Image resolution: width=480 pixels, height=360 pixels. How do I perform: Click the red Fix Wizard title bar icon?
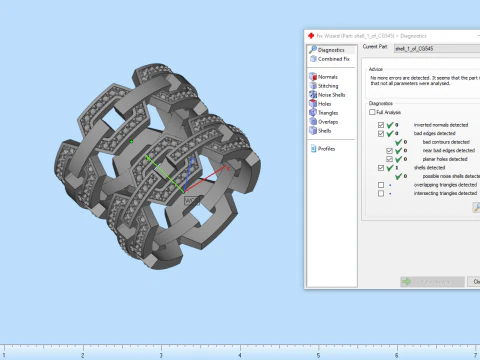pos(311,36)
